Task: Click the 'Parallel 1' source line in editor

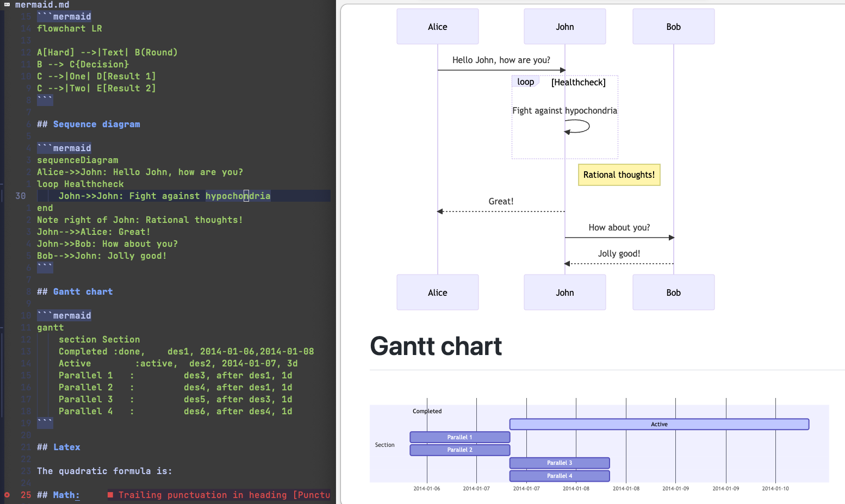Action: [x=176, y=375]
